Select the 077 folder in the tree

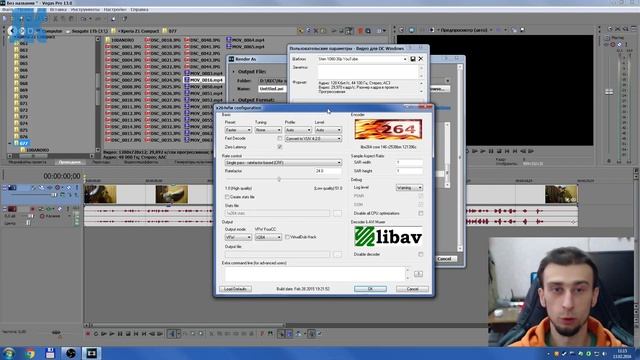[x=23, y=143]
